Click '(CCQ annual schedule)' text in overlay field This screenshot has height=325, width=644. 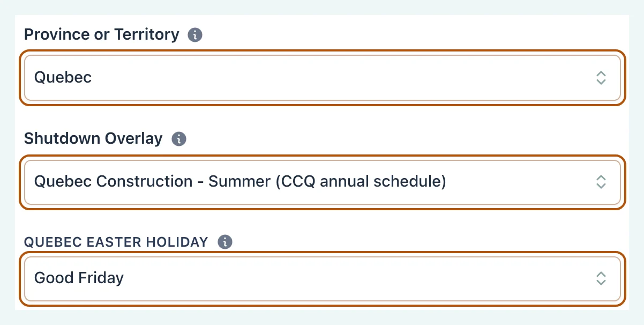point(359,182)
